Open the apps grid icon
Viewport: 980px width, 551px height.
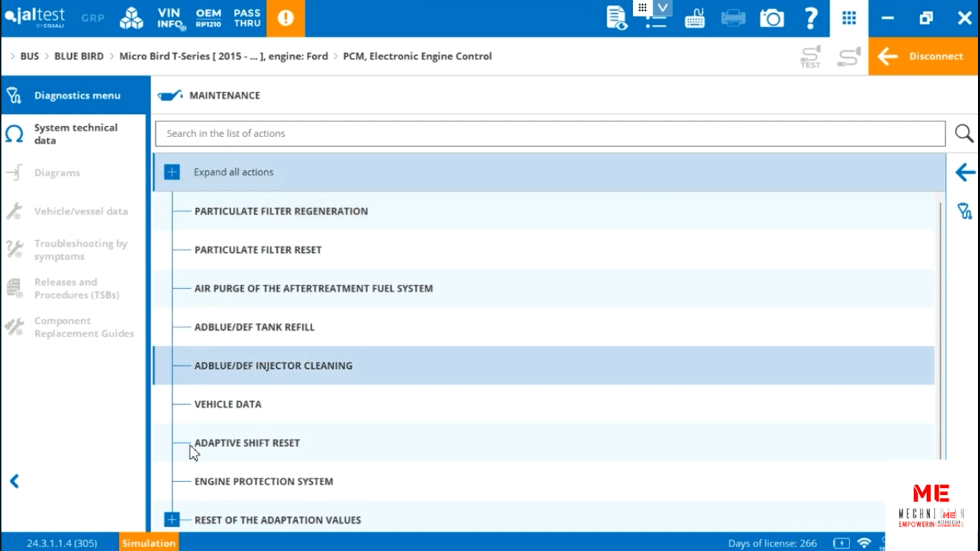[x=849, y=19]
